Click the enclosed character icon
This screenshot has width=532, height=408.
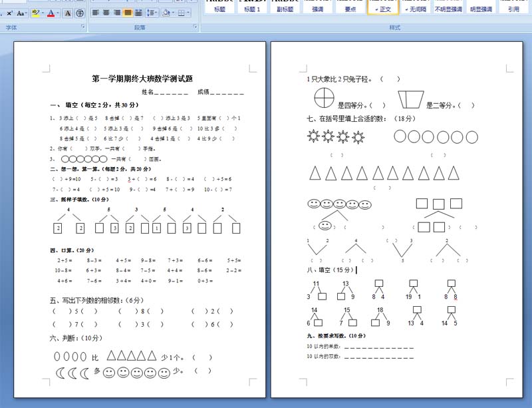pyautogui.click(x=80, y=13)
